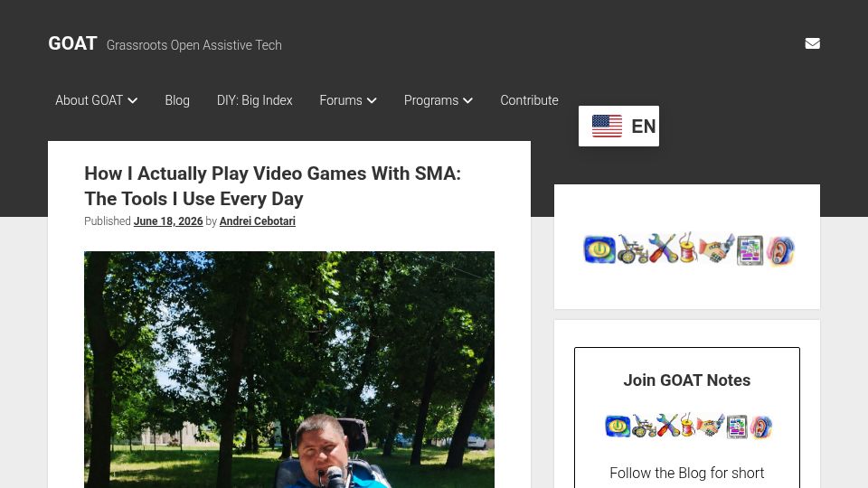Open the DIY: Big Index page
This screenshot has width=868, height=488.
(x=255, y=100)
